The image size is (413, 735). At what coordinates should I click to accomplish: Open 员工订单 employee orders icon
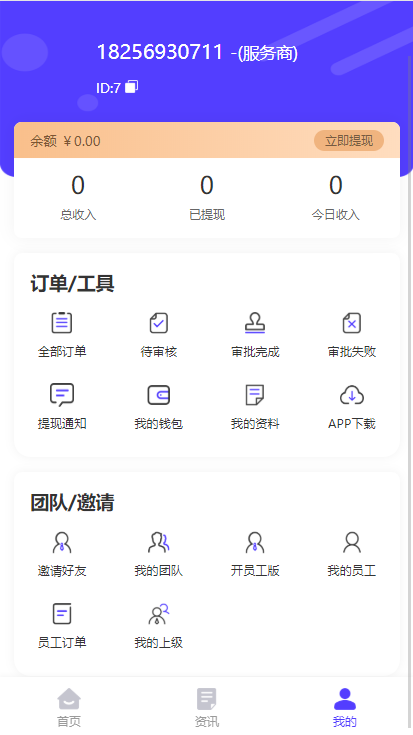(x=62, y=614)
